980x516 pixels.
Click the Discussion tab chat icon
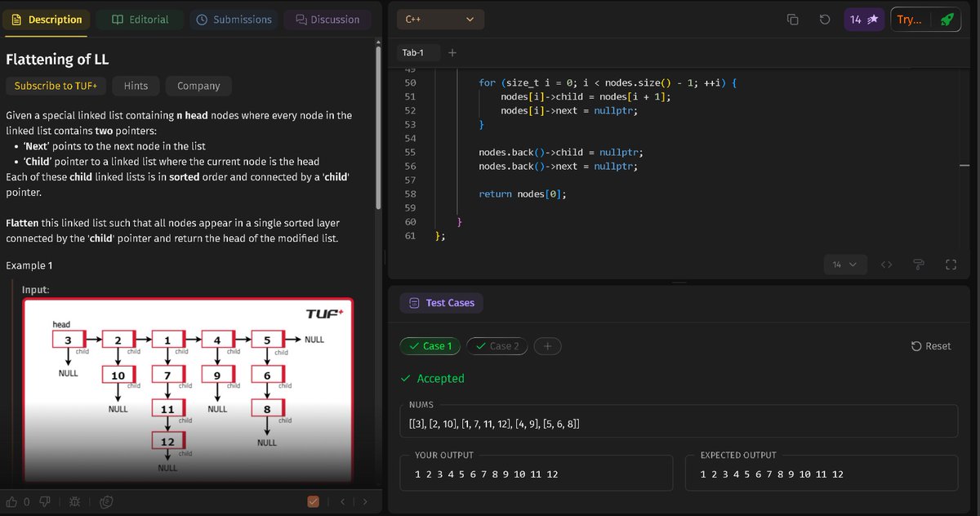[301, 20]
